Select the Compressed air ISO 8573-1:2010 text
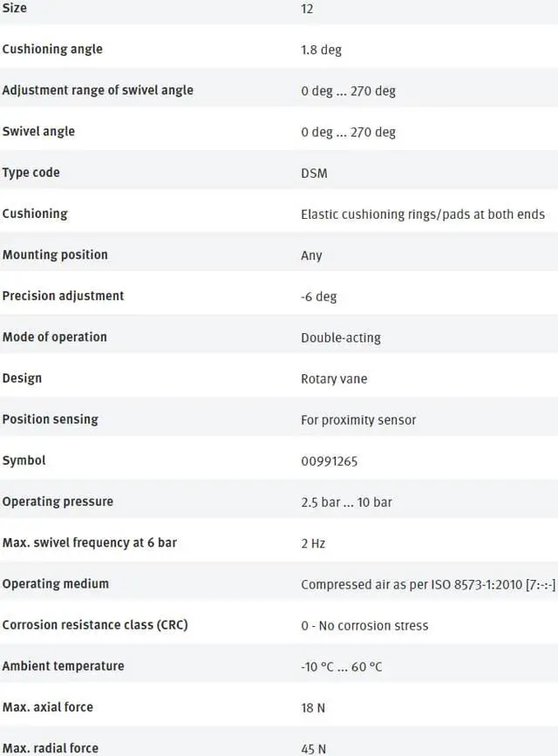This screenshot has height=756, width=558. coord(428,585)
